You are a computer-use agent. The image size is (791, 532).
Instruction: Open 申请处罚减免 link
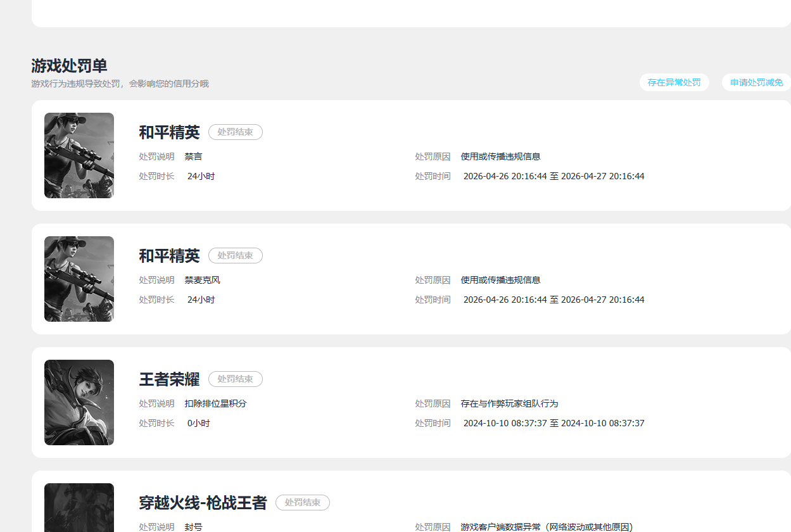tap(756, 82)
